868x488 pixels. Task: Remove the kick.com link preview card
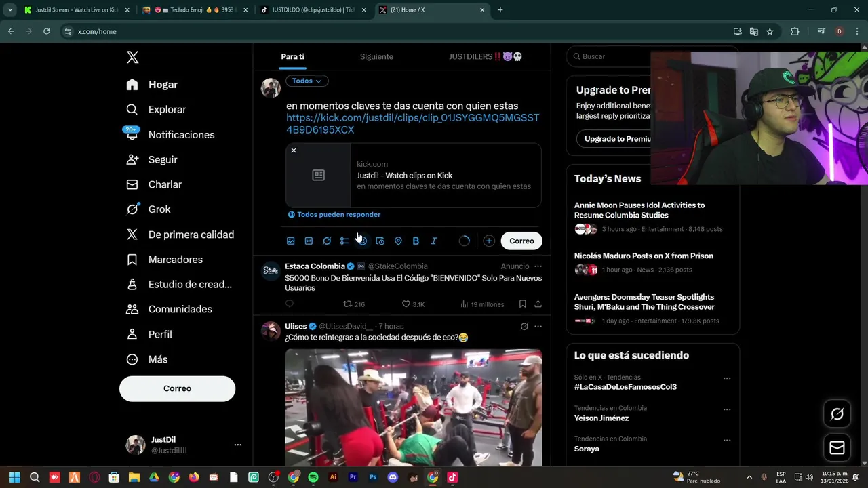294,150
